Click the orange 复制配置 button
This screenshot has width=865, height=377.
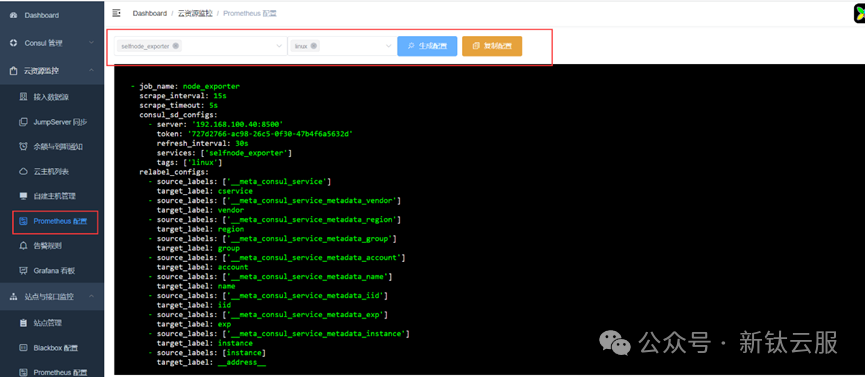click(x=492, y=46)
